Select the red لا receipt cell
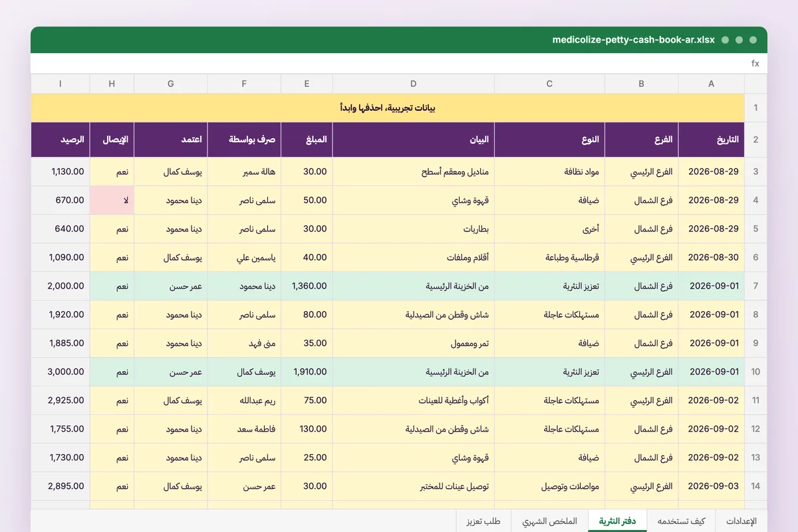 coord(112,200)
